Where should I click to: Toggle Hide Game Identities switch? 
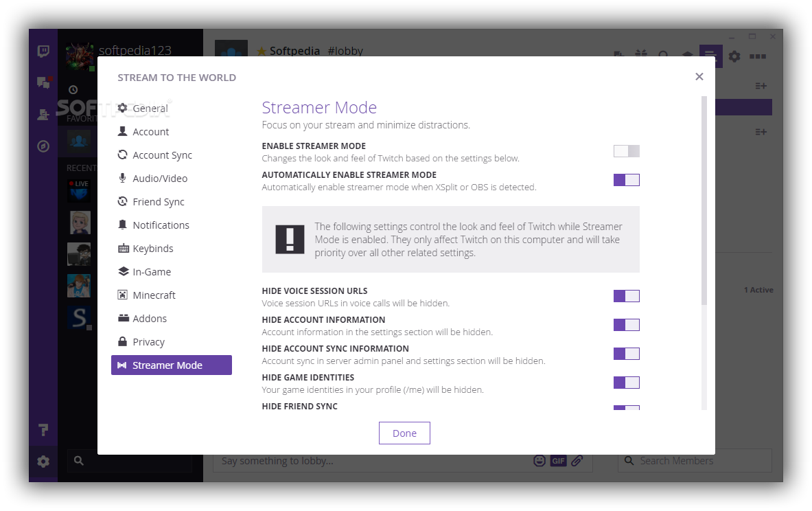627,383
